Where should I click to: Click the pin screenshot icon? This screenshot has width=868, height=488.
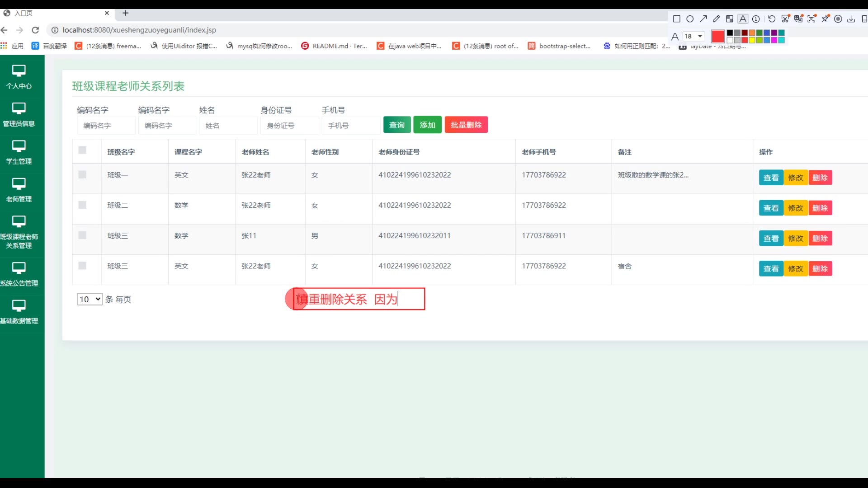(x=826, y=19)
